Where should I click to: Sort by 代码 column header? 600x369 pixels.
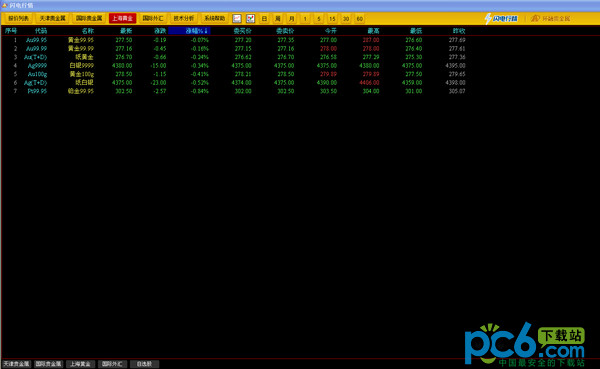[41, 31]
